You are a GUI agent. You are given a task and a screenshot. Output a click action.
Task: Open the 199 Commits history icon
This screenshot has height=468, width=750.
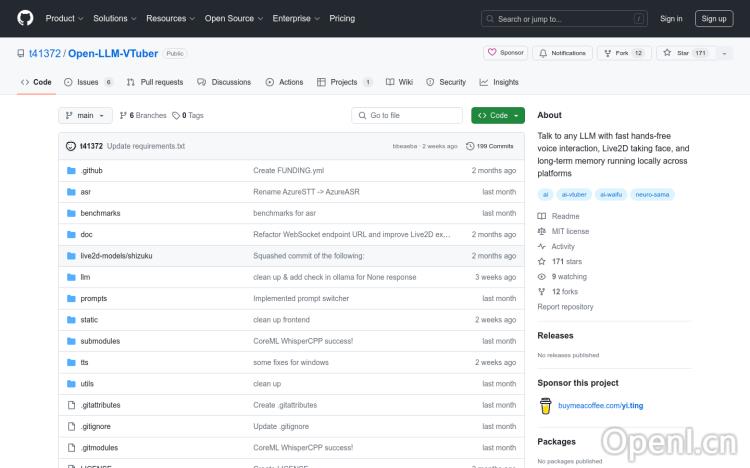pos(469,146)
